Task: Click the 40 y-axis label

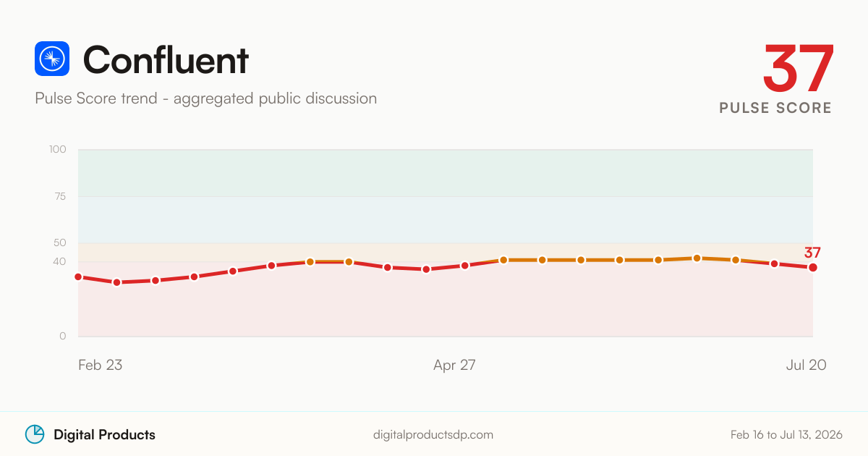Action: (x=59, y=261)
